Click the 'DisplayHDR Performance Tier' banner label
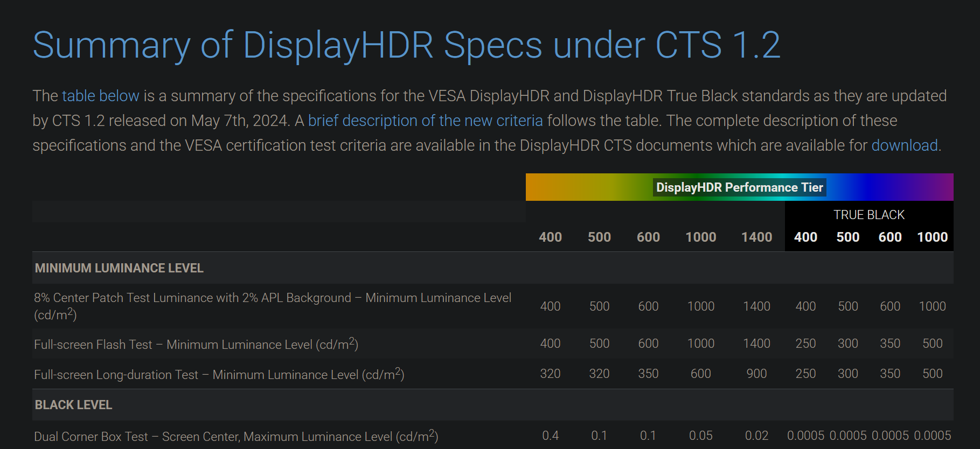The width and height of the screenshot is (980, 449). (x=739, y=187)
